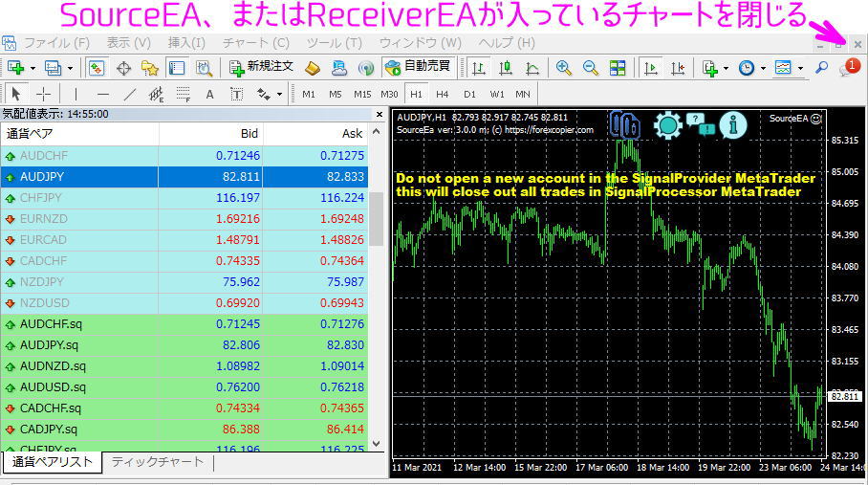
Task: Click the blue info icon on chart
Action: point(733,124)
